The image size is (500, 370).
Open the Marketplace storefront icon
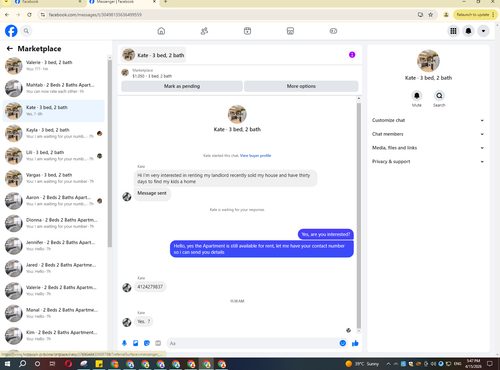[290, 31]
